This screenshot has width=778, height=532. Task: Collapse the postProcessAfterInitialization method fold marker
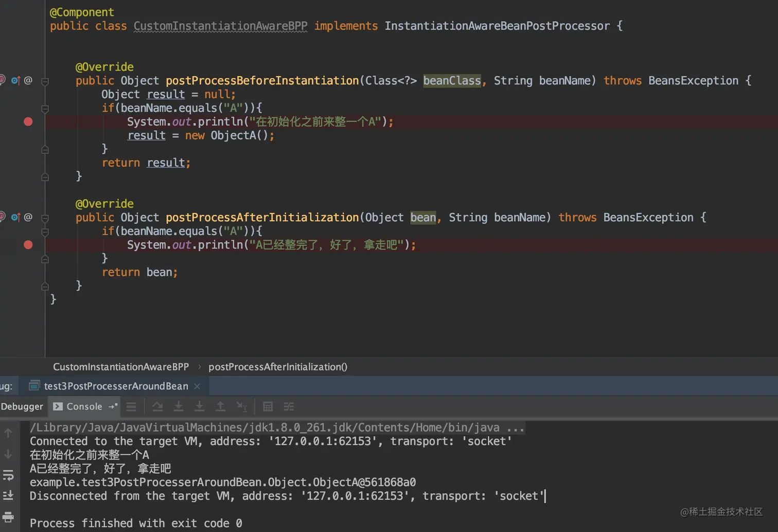coord(45,218)
